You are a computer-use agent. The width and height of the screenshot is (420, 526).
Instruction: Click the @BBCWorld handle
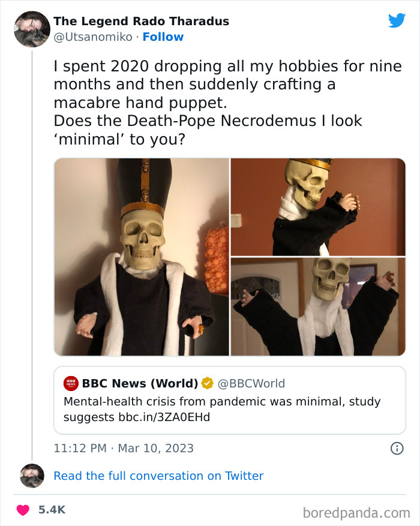pyautogui.click(x=251, y=383)
